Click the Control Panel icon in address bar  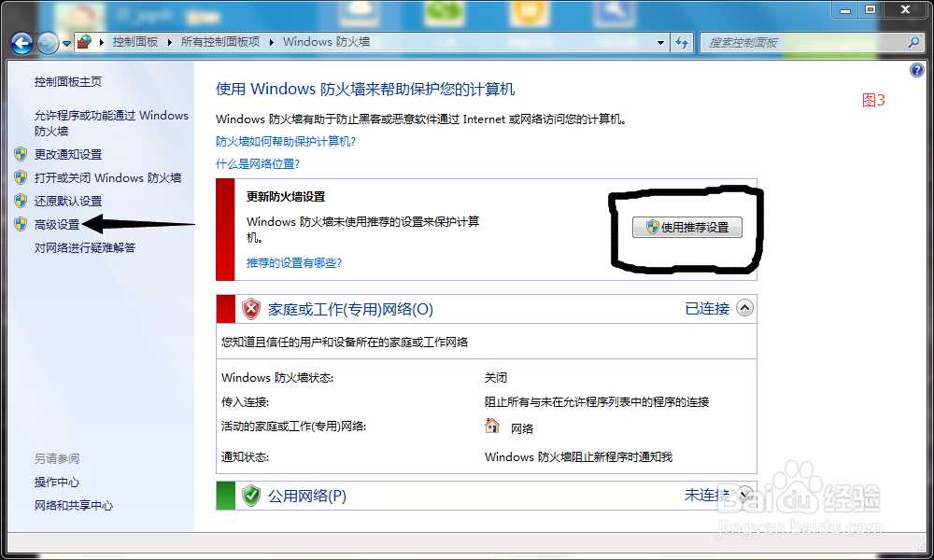[85, 42]
